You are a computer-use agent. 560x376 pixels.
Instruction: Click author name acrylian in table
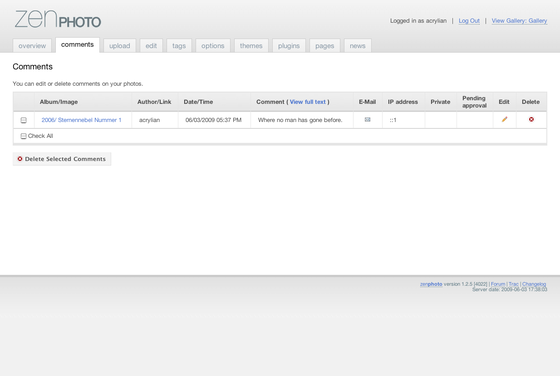[x=149, y=120]
